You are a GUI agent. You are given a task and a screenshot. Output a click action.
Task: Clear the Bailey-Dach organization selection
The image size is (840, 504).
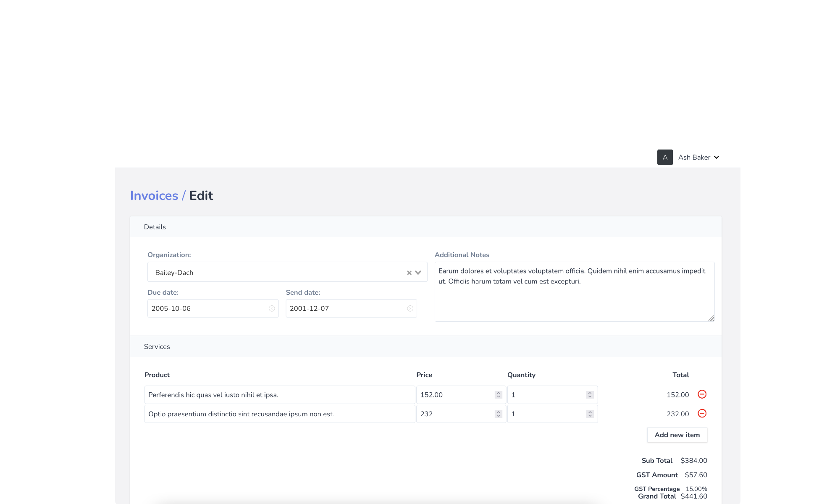(409, 273)
